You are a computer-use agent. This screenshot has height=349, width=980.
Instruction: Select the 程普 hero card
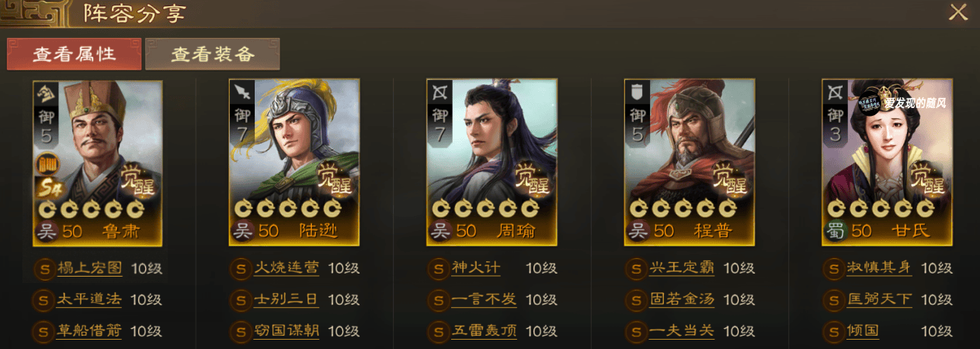pyautogui.click(x=690, y=162)
